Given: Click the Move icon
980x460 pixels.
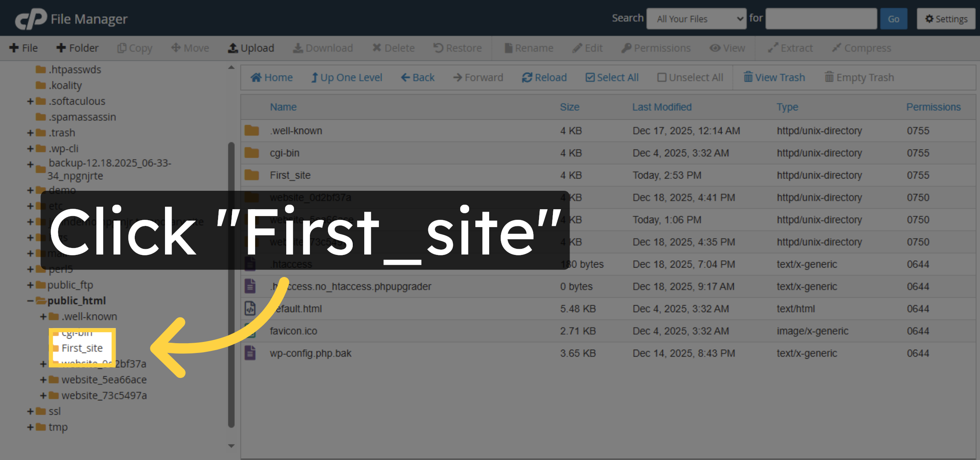Looking at the screenshot, I should 189,48.
